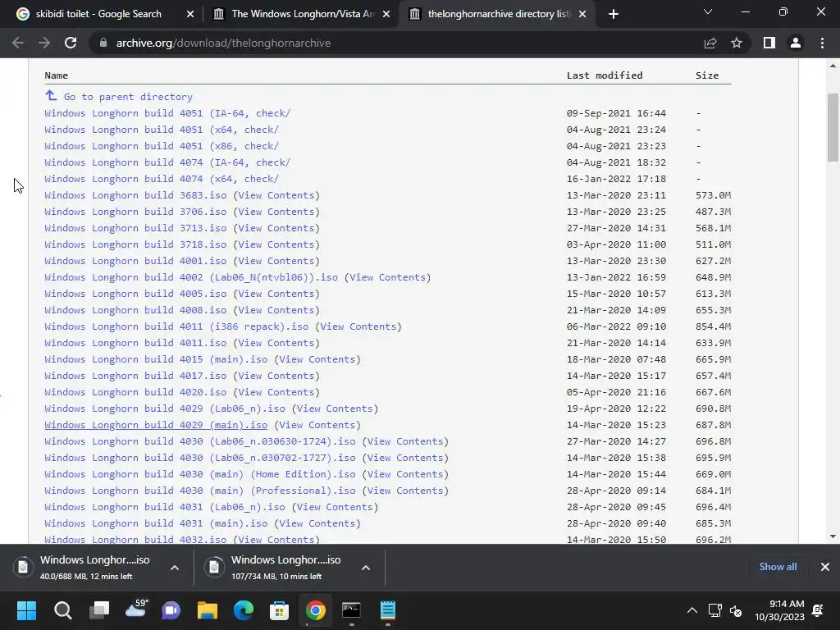Click the scrollbar down arrow
840x630 pixels.
pos(833,536)
